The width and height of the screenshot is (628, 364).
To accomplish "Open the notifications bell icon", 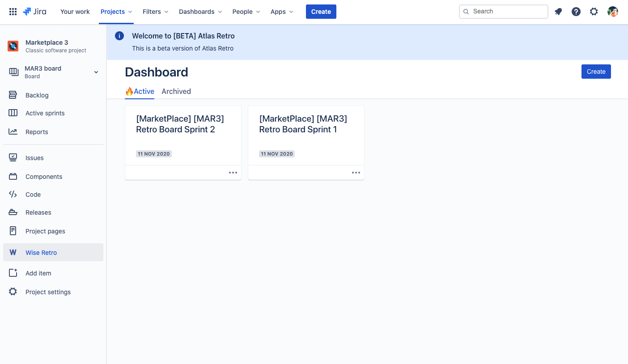I will [558, 12].
